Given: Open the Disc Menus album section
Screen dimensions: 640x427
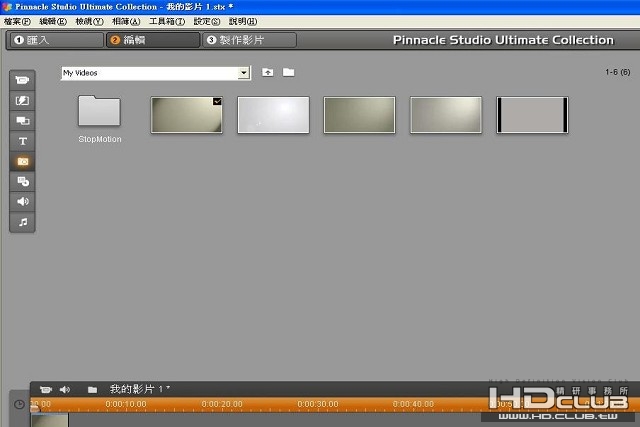Looking at the screenshot, I should [22, 181].
